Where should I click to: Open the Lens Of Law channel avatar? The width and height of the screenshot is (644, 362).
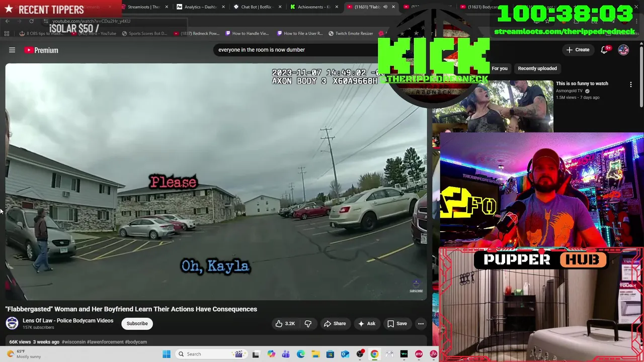click(x=12, y=323)
